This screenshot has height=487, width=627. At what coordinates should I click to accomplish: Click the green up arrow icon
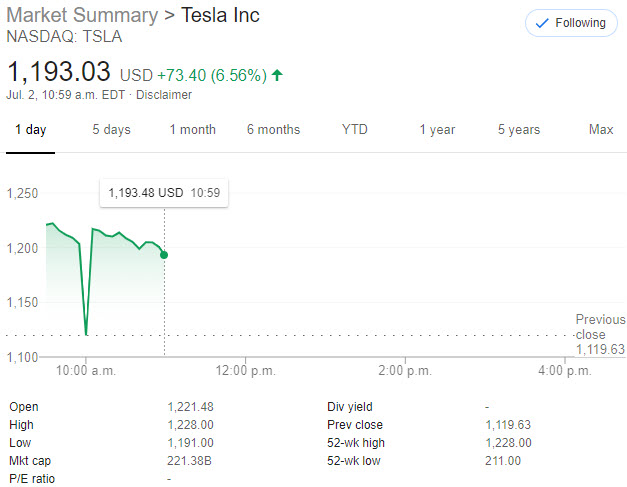tap(277, 75)
